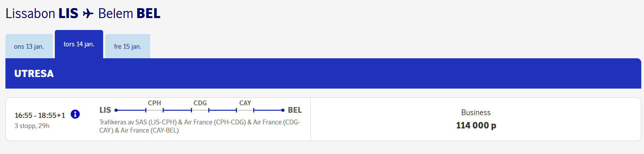
Task: Click the airplane icon in the route heading
Action: (88, 14)
